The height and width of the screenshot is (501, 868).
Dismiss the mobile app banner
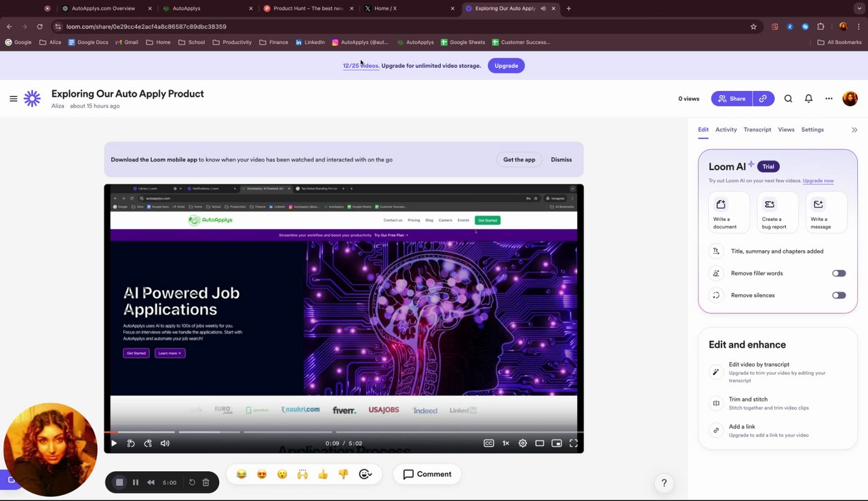tap(561, 160)
